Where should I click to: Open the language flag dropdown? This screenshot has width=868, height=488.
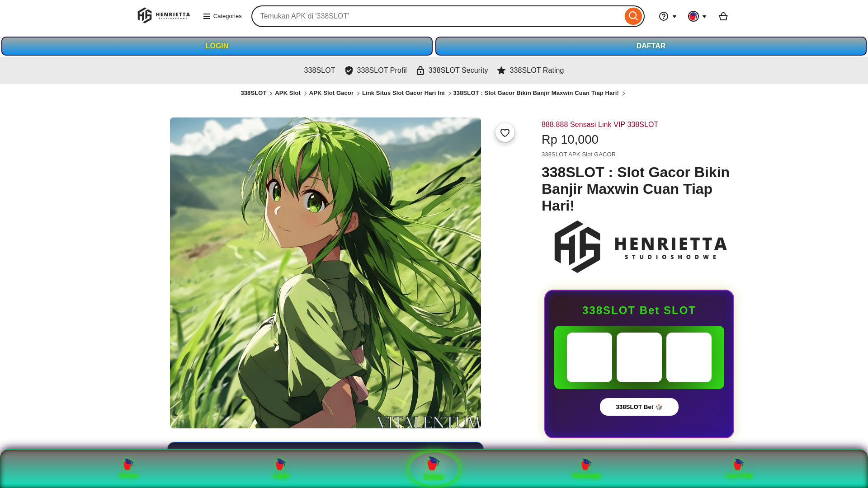[697, 16]
